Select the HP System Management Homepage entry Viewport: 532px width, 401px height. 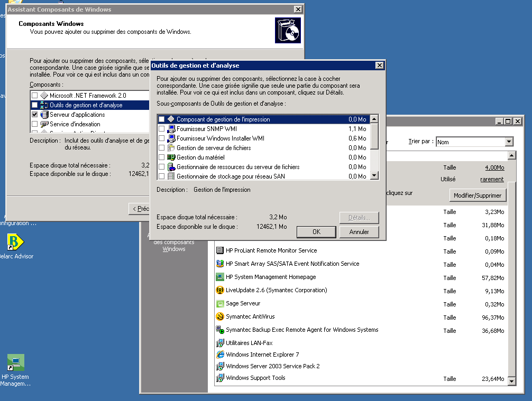click(x=271, y=277)
